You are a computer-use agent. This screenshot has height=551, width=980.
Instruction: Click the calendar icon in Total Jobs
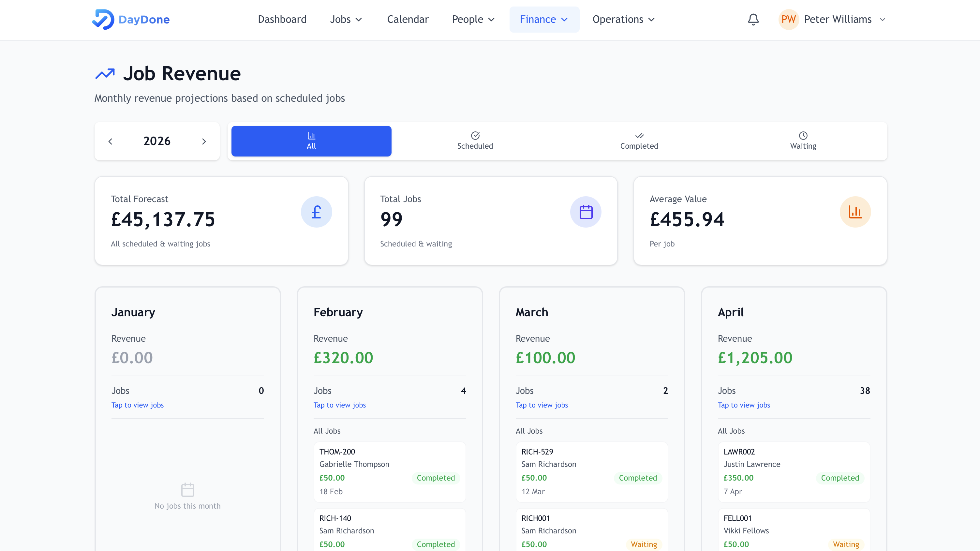click(x=586, y=212)
